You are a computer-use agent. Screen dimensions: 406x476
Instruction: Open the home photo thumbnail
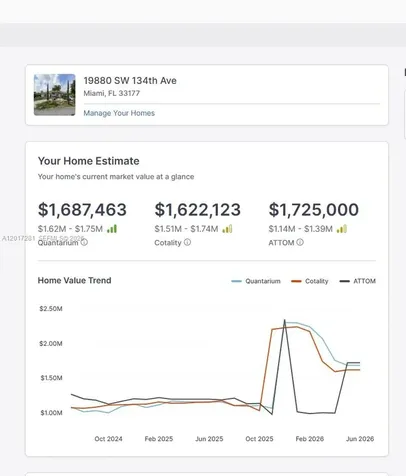[x=55, y=95]
